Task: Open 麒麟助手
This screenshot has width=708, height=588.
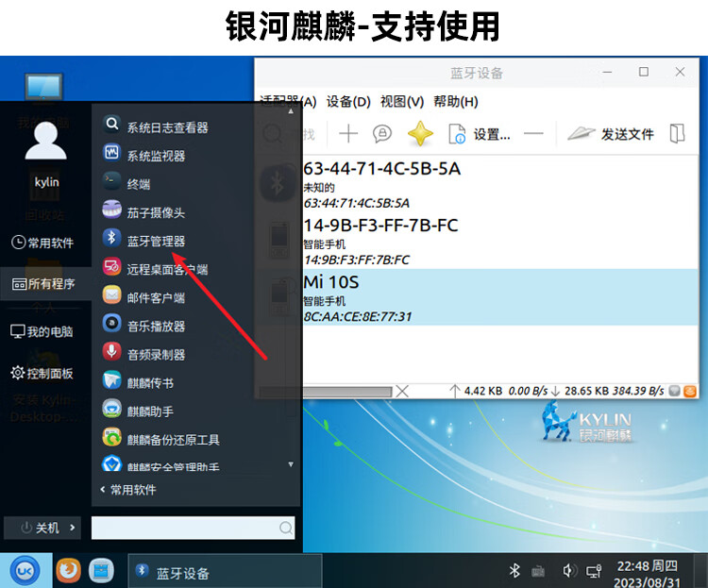Action: tap(139, 411)
